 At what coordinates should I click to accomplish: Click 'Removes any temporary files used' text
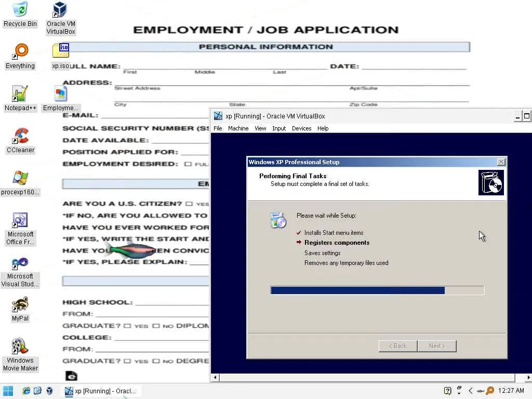click(347, 263)
